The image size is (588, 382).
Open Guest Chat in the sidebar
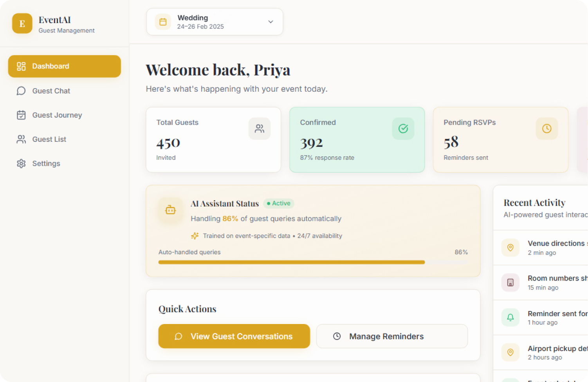[51, 91]
